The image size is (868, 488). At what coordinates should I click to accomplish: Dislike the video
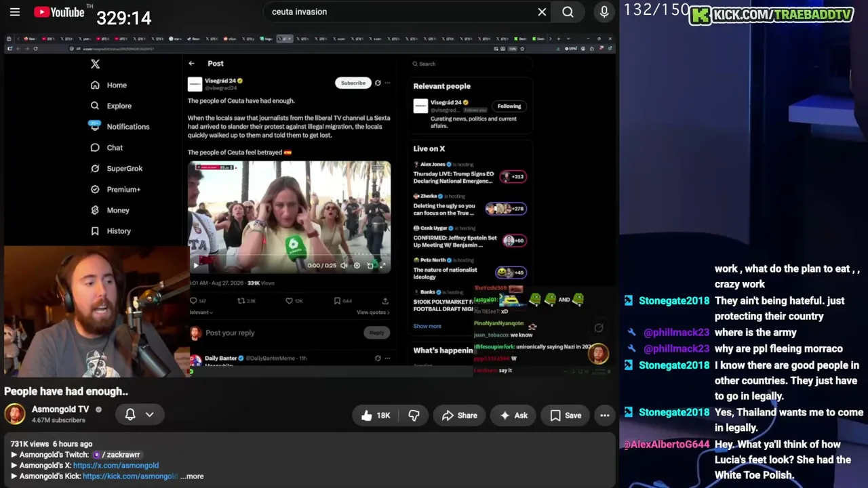coord(414,415)
